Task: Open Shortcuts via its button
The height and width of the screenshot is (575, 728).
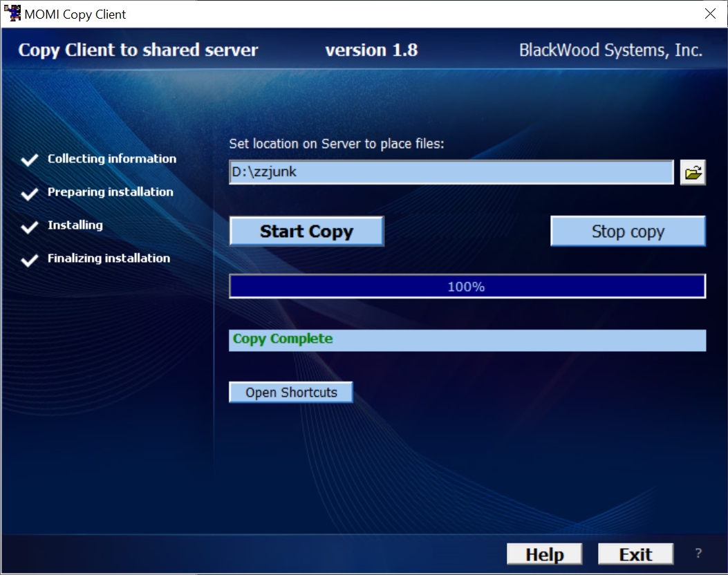Action: click(291, 392)
